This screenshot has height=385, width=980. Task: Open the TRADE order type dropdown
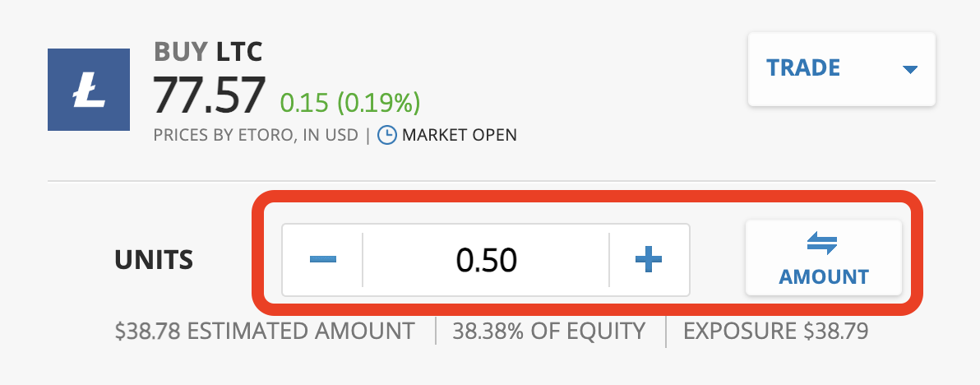(841, 69)
